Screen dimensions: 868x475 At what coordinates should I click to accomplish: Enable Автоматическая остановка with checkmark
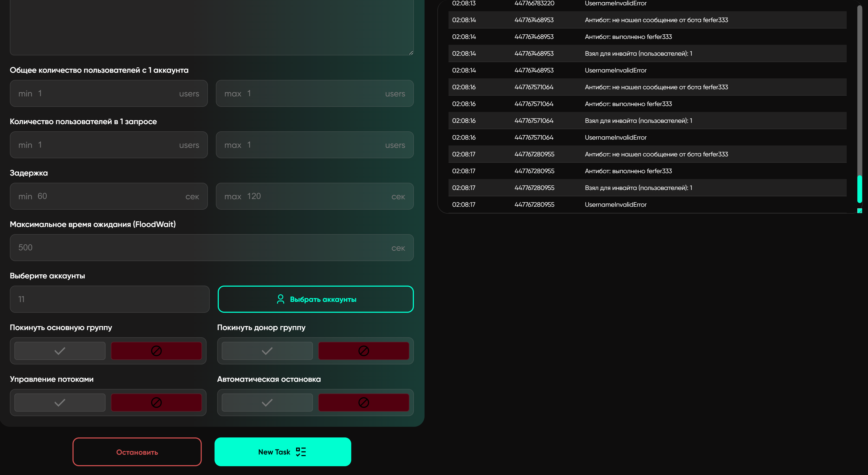[267, 403]
